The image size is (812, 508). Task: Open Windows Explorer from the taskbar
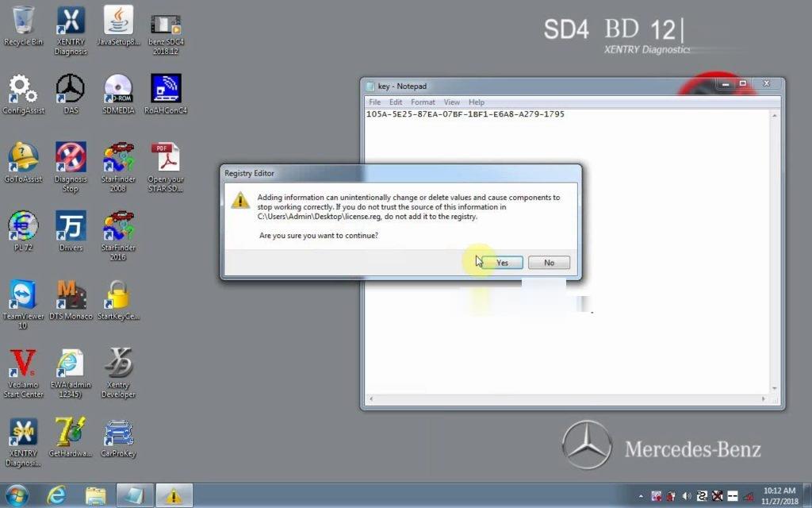click(x=95, y=495)
